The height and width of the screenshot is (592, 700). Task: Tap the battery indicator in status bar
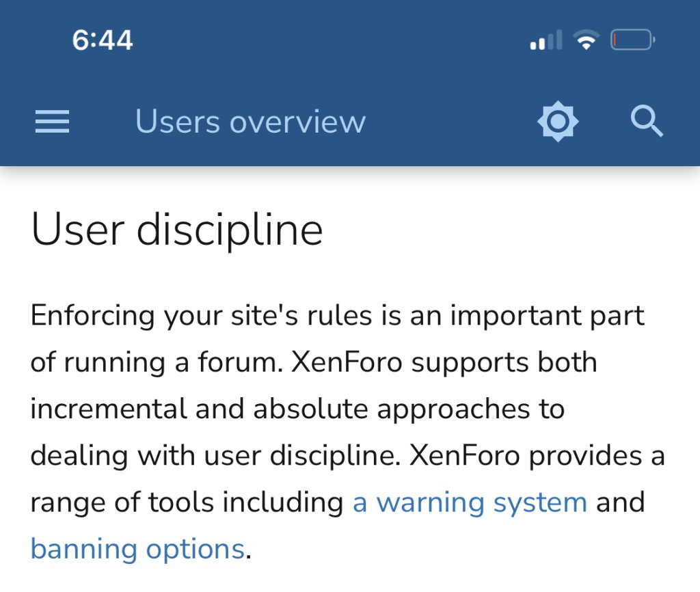(x=633, y=41)
